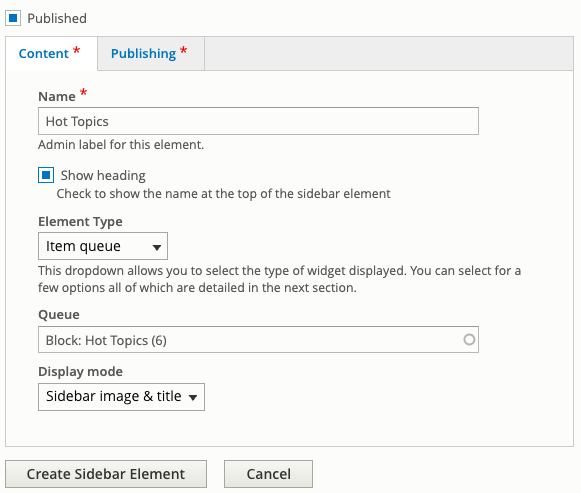
Task: Switch to the Content tab
Action: [50, 53]
